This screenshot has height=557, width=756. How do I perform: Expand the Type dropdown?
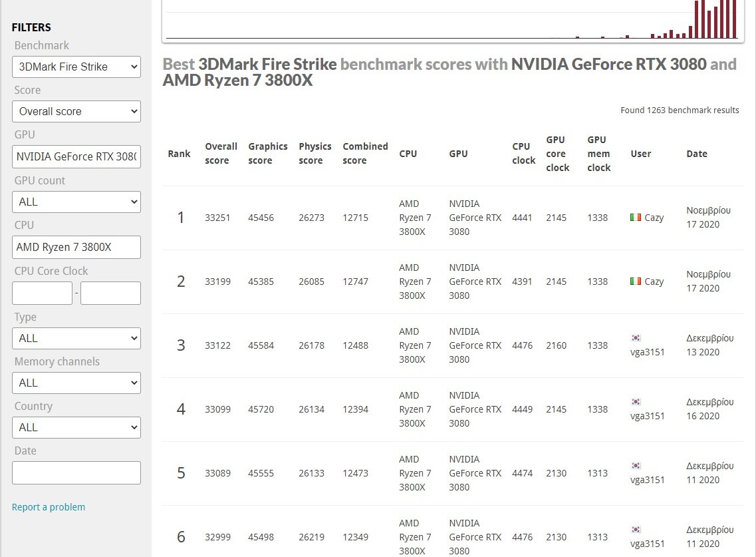pos(76,338)
